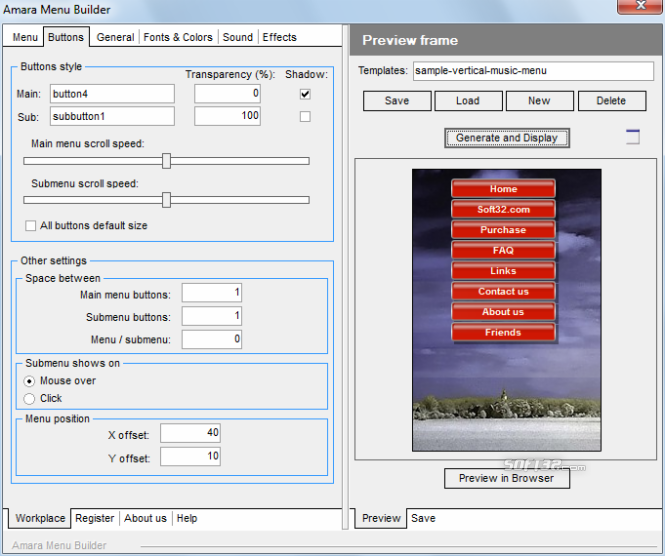Edit Menu / submenu spacing field

212,339
